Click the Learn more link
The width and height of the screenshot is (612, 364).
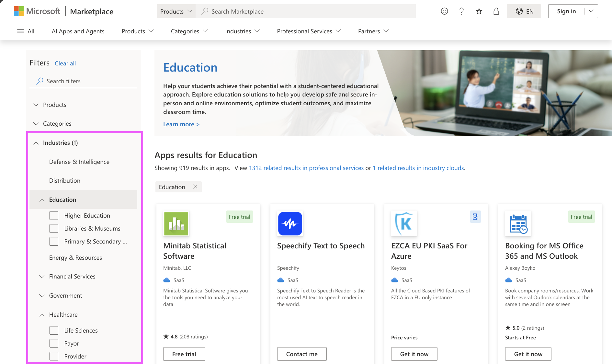point(181,124)
